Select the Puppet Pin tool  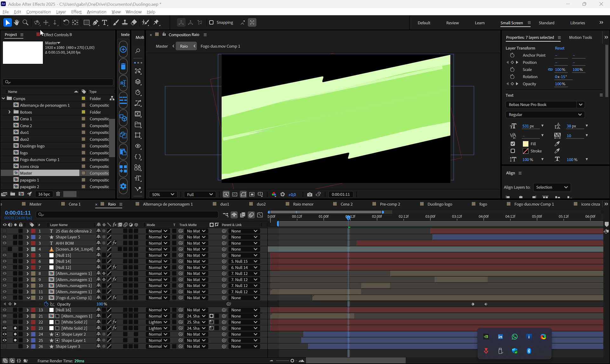[156, 23]
